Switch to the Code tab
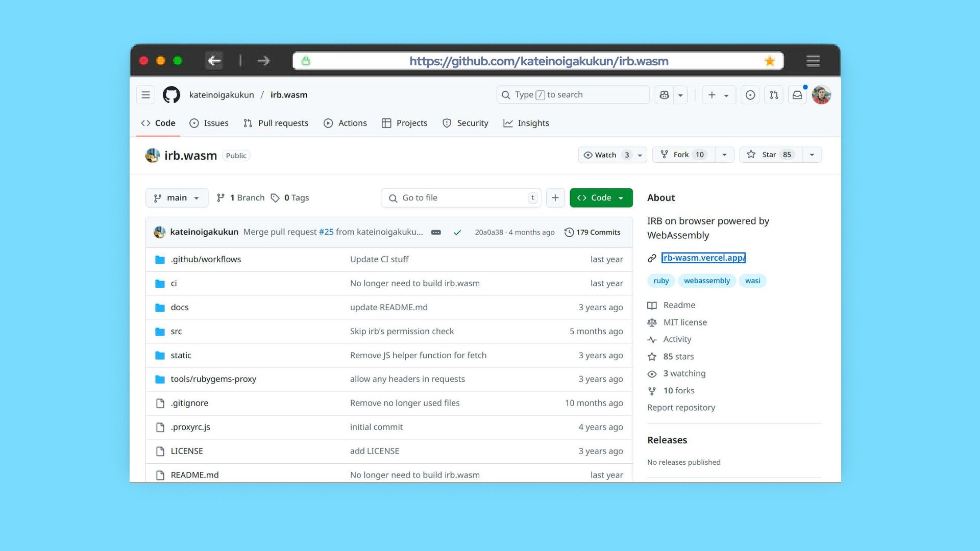980x551 pixels. [158, 123]
